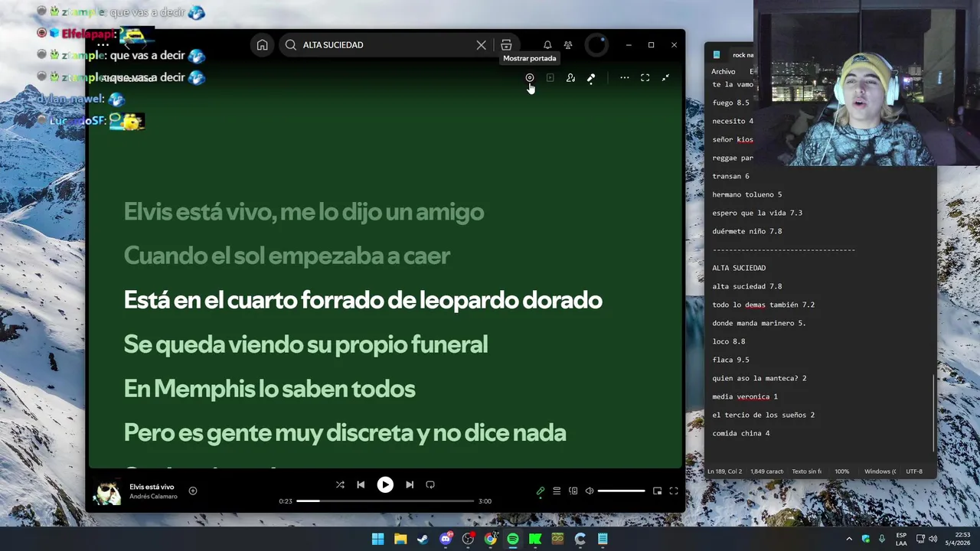Viewport: 980px width, 551px height.
Task: Open the mini player icon
Action: (x=657, y=491)
